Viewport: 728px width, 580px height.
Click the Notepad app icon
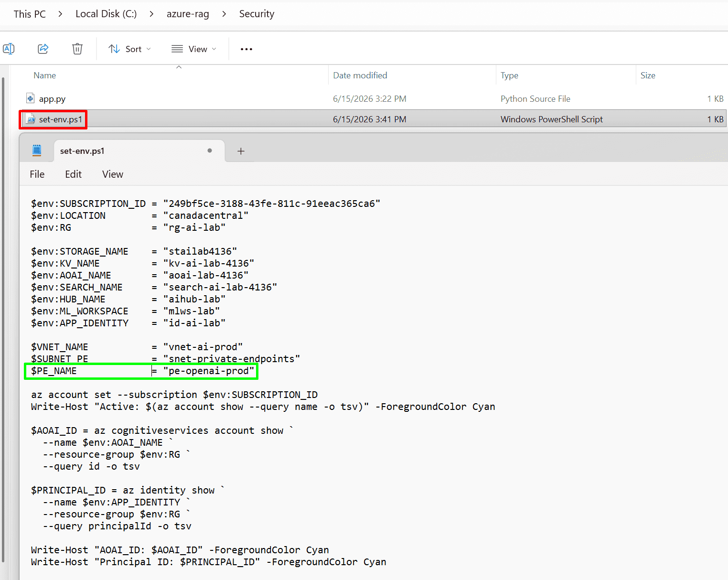tap(37, 150)
